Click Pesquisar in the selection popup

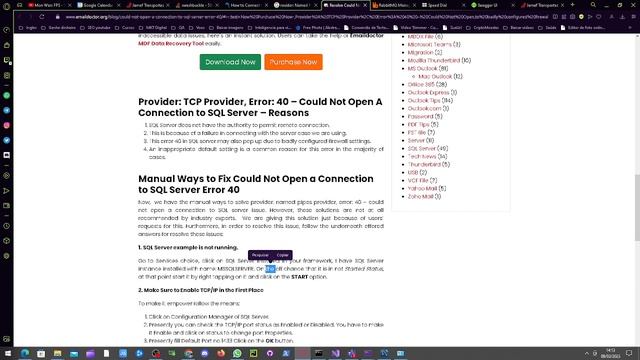coord(260,255)
